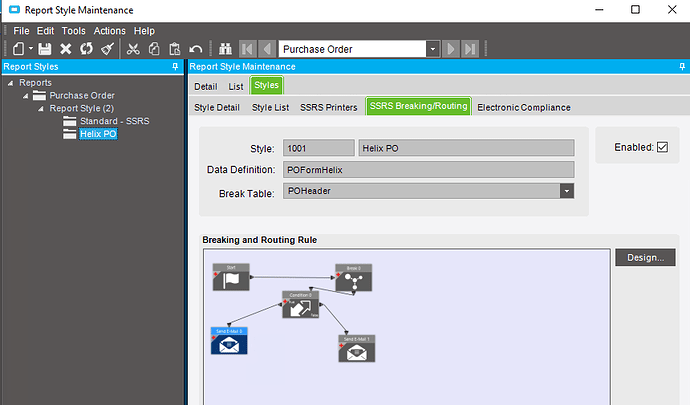Save the report style using floppy icon
This screenshot has width=690, height=405.
[x=45, y=48]
